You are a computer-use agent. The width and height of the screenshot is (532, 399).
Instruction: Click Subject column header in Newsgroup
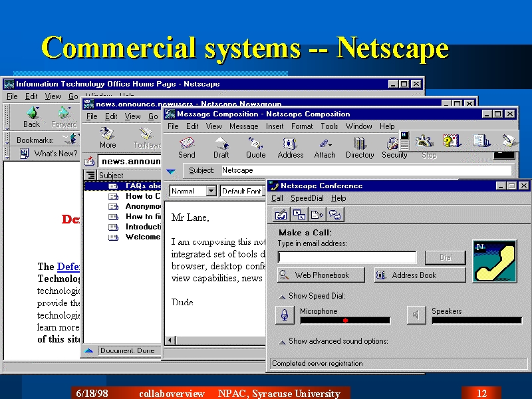click(x=129, y=175)
